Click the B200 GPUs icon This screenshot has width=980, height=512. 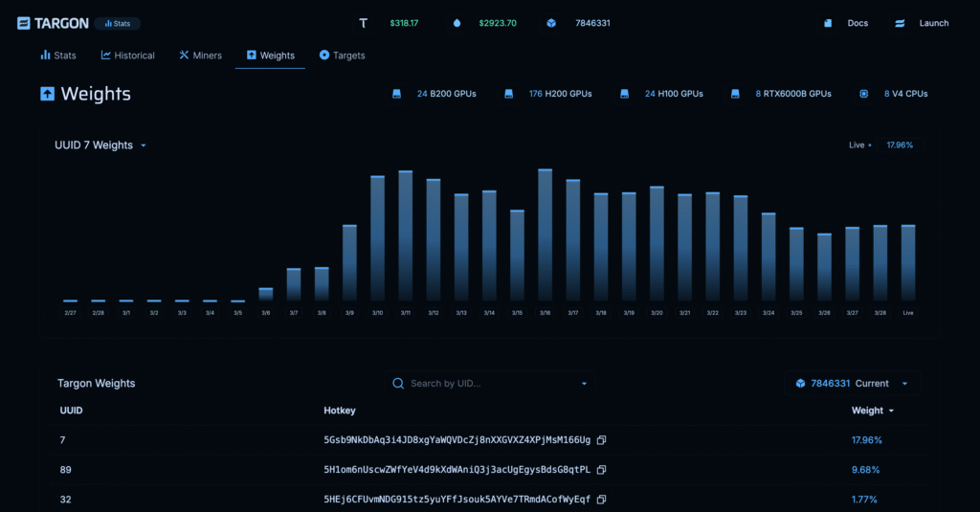click(396, 94)
